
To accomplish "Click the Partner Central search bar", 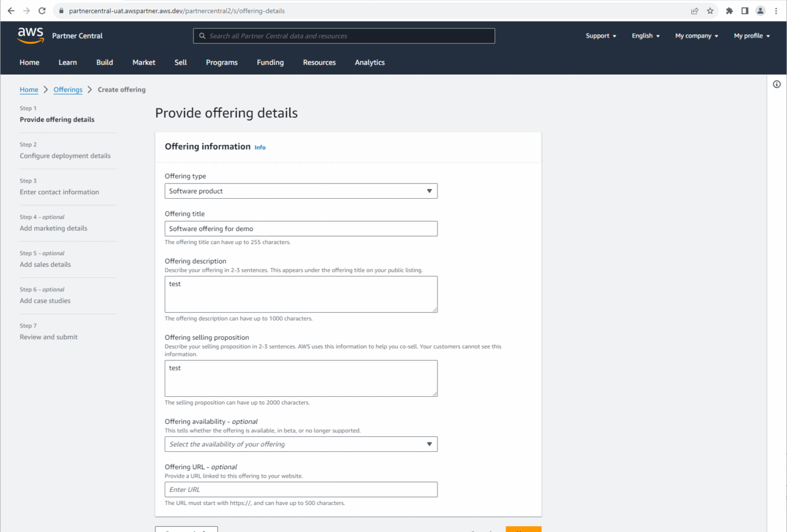I will click(344, 35).
